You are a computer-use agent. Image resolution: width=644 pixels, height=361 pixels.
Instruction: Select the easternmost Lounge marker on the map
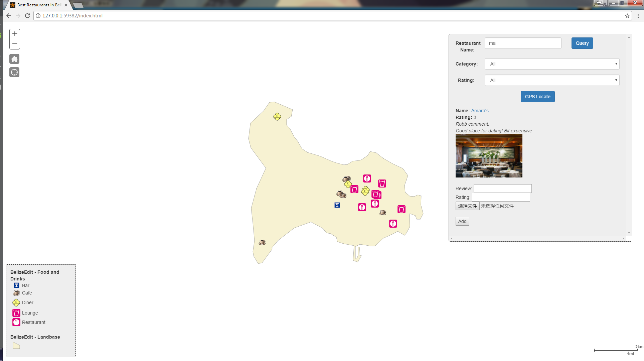click(401, 209)
